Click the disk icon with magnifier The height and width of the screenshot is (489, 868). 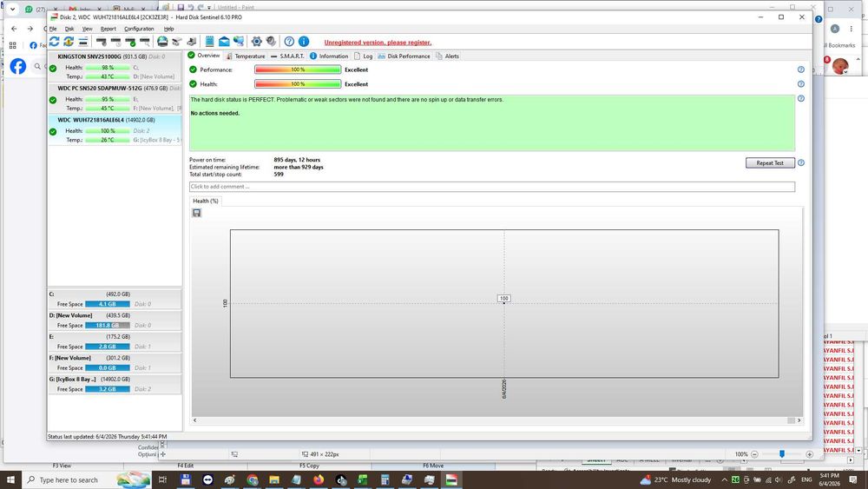click(x=144, y=42)
